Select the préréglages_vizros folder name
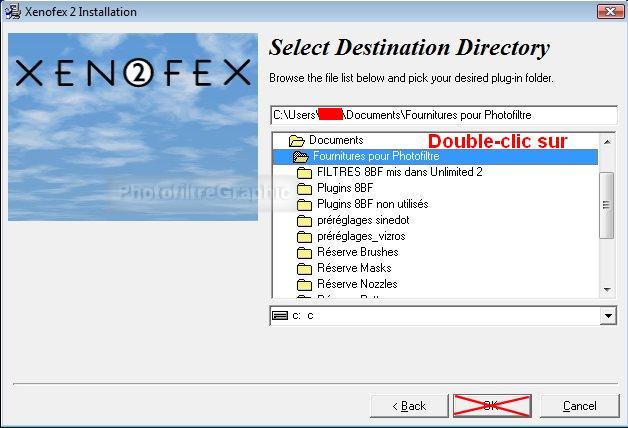The height and width of the screenshot is (428, 628). (x=361, y=236)
